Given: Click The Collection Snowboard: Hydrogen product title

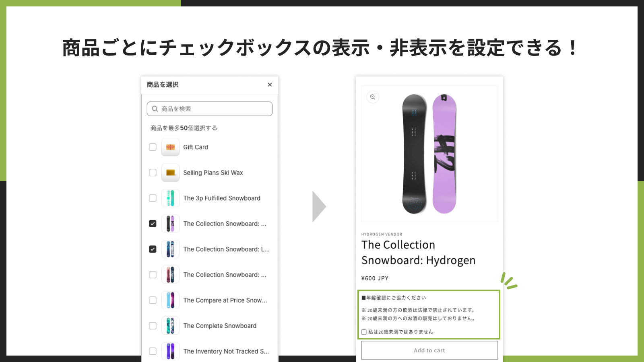Looking at the screenshot, I should point(419,252).
